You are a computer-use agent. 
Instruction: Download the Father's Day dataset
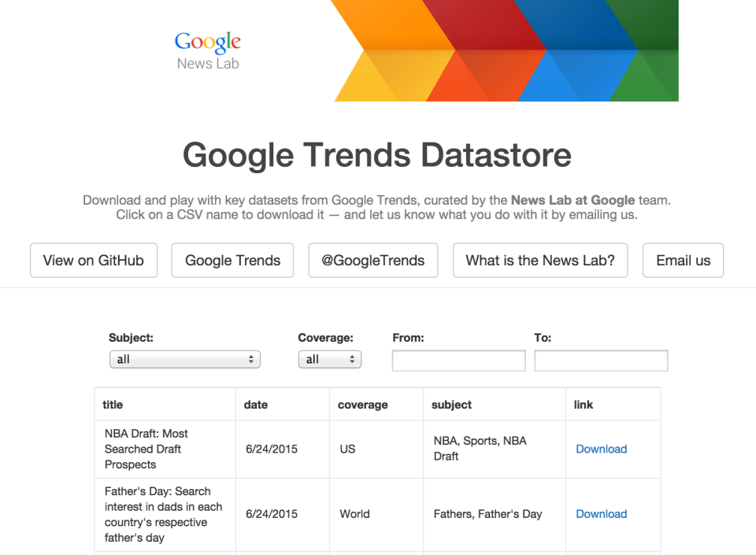click(601, 513)
